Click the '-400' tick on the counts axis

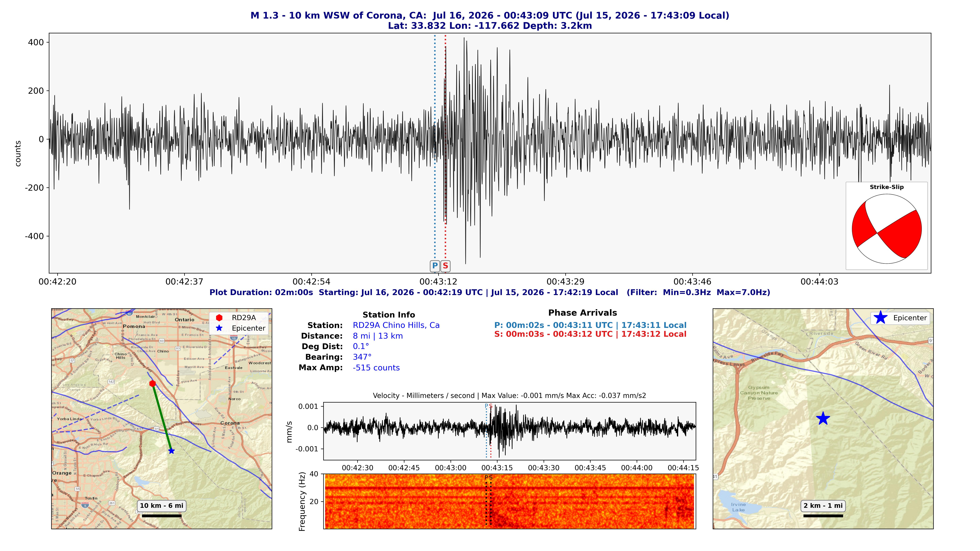34,236
